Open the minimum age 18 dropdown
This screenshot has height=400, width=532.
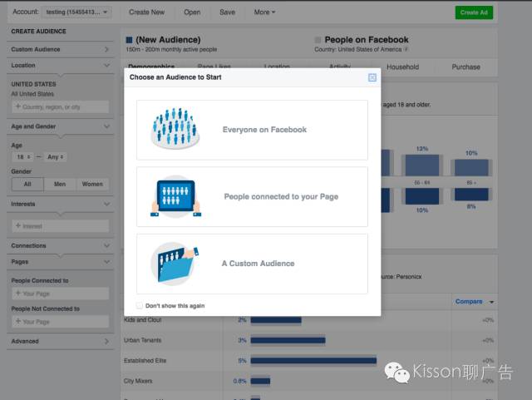[23, 157]
